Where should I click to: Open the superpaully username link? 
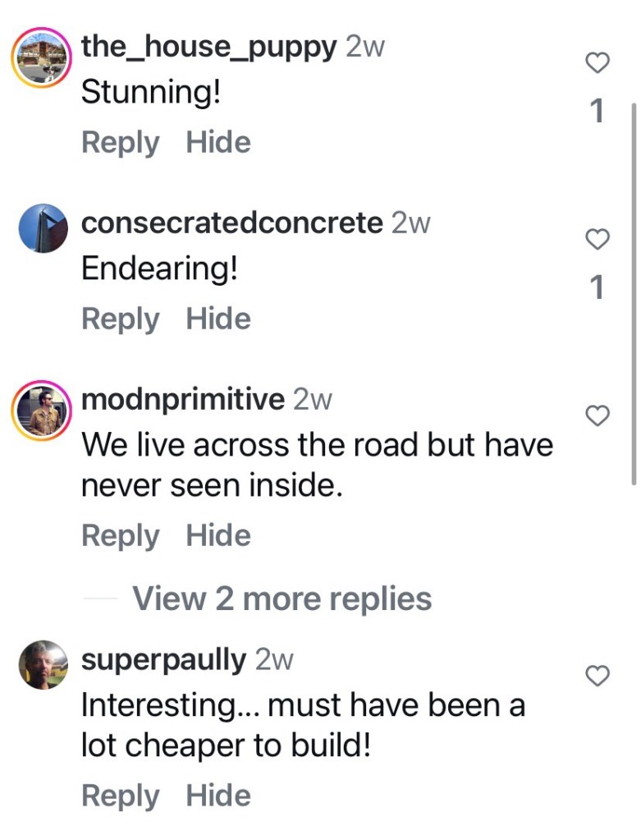click(163, 659)
